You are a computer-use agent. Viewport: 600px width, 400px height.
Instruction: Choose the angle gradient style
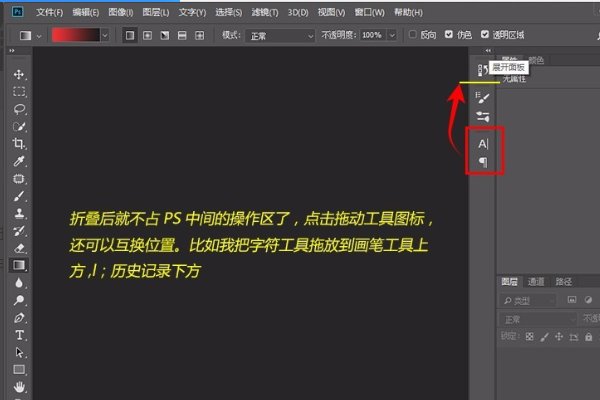tap(165, 35)
